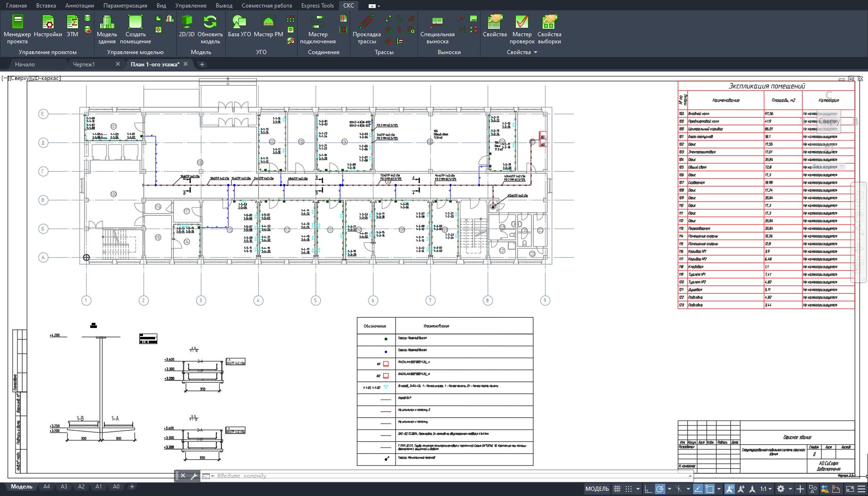Click [2D-каркас] visual style control
This screenshot has height=496, width=868.
[x=46, y=78]
